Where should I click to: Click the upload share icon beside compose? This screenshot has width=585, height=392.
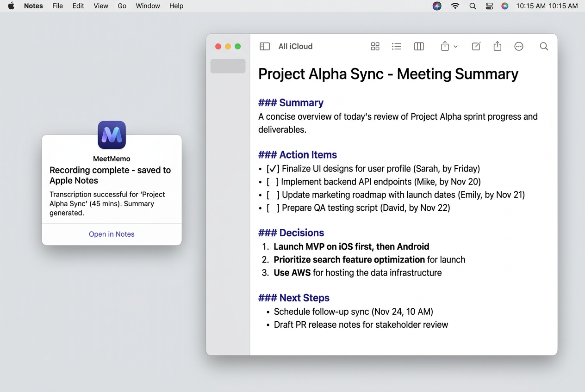[x=498, y=46]
